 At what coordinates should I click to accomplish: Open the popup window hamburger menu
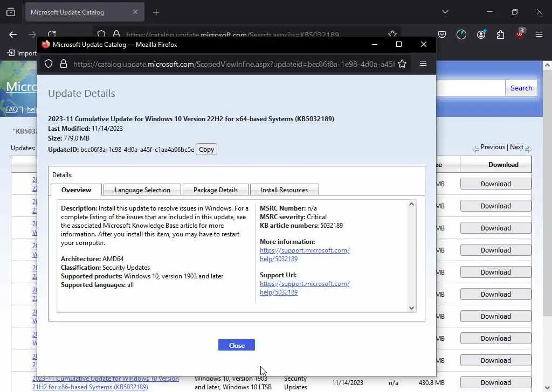coord(423,64)
